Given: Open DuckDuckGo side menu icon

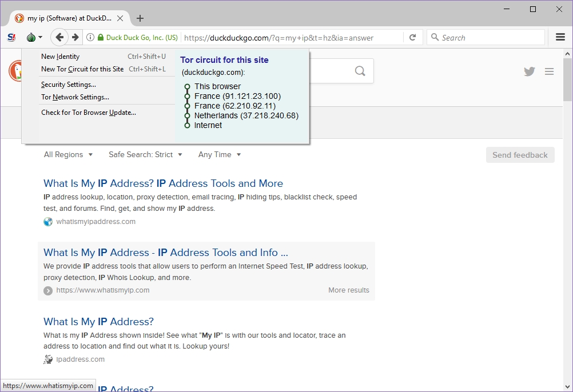Looking at the screenshot, I should click(549, 71).
